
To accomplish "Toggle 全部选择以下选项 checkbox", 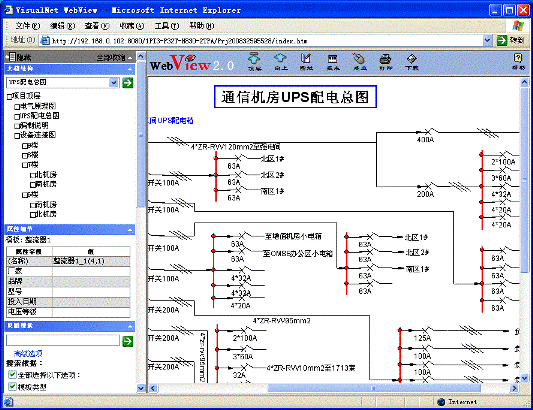I will [x=12, y=375].
